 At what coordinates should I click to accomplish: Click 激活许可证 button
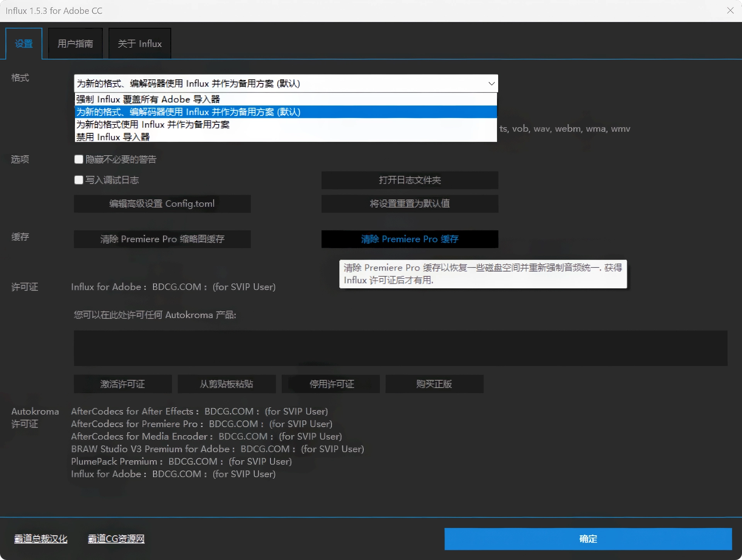(x=123, y=384)
